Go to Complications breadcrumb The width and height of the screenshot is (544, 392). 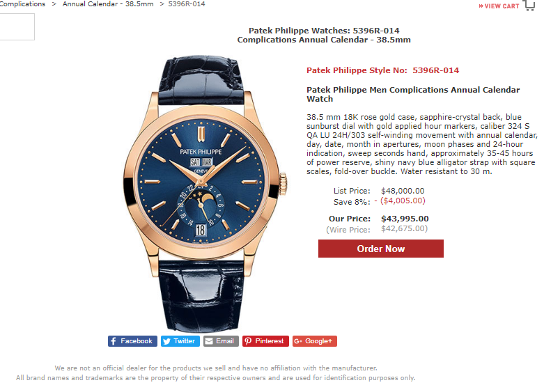(x=22, y=3)
